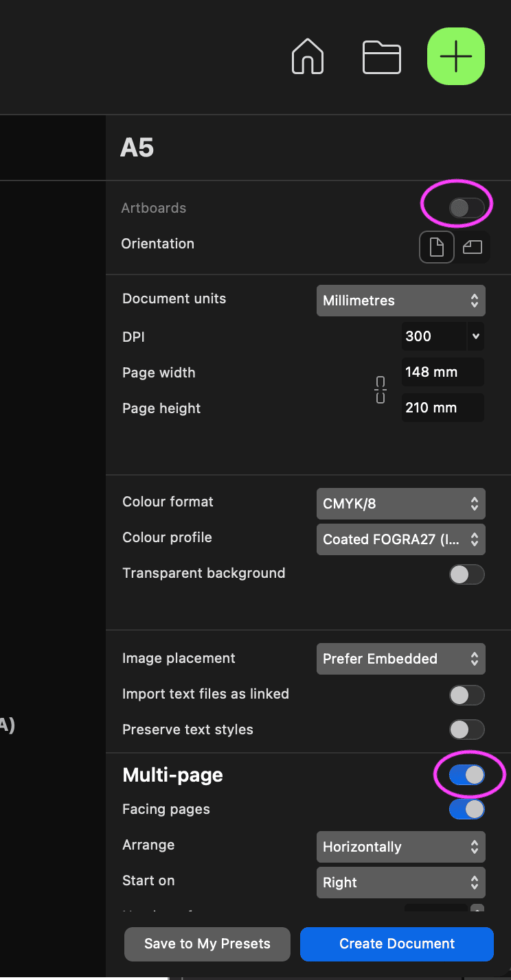The image size is (511, 980).
Task: Select portrait orientation icon
Action: [437, 247]
